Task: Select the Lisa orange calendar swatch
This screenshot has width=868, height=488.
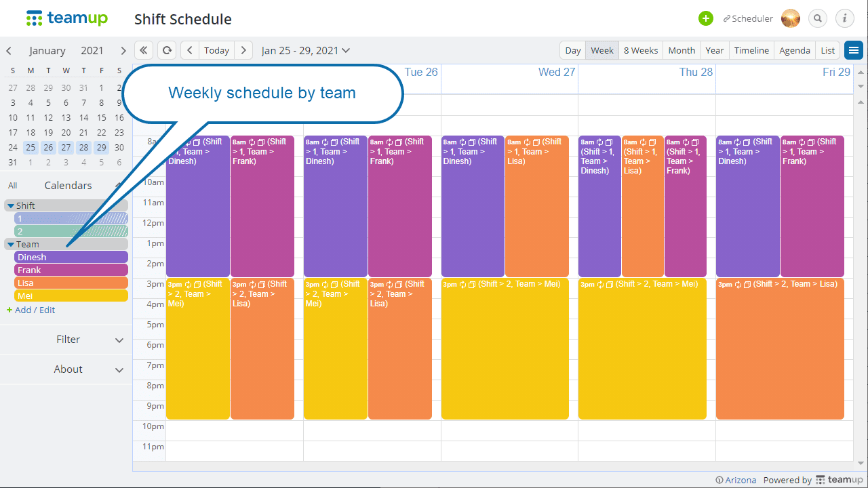Action: [x=71, y=283]
